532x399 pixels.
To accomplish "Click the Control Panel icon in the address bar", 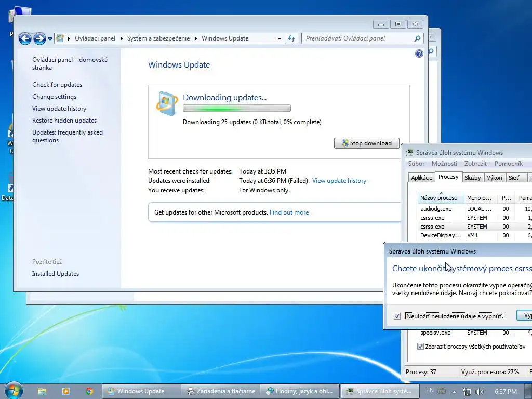I will point(60,38).
